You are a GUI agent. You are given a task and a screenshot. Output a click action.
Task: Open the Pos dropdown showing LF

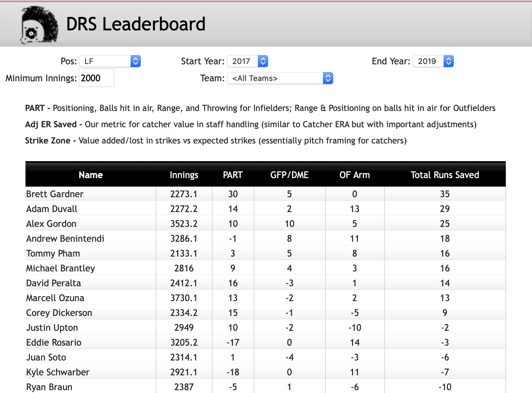110,61
